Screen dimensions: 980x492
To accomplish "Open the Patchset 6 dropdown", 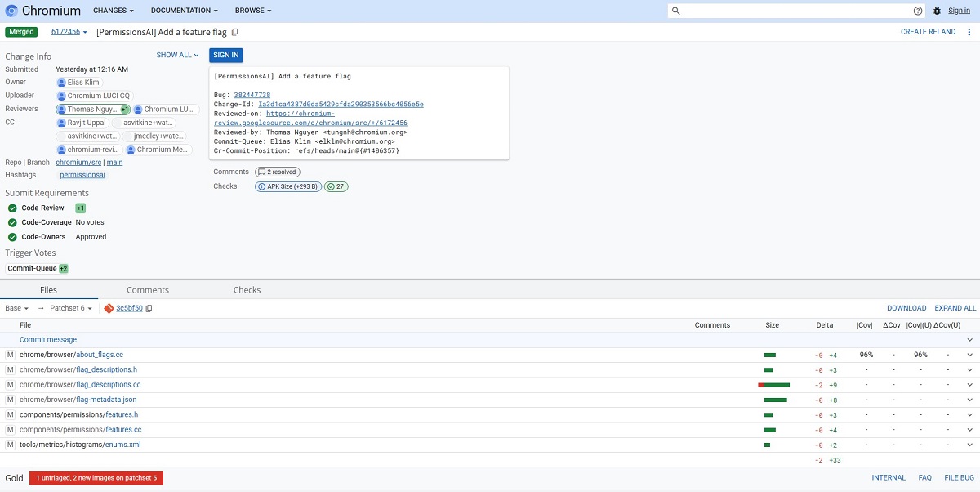I will pos(71,308).
